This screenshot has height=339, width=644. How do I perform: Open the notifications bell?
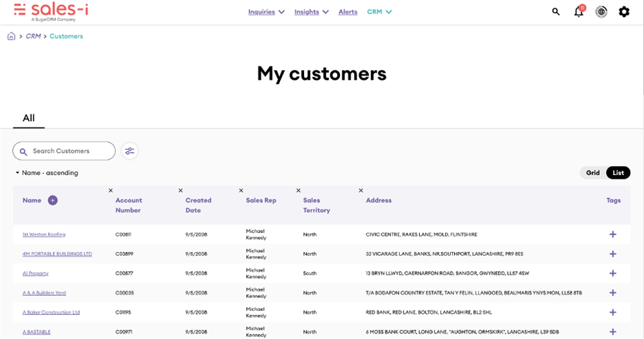(x=578, y=12)
